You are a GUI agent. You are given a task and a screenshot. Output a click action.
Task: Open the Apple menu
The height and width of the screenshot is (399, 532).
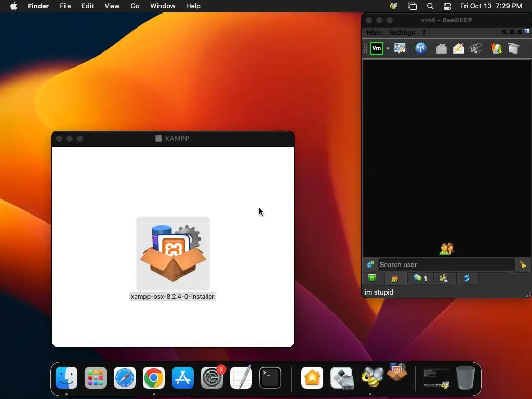pyautogui.click(x=14, y=6)
